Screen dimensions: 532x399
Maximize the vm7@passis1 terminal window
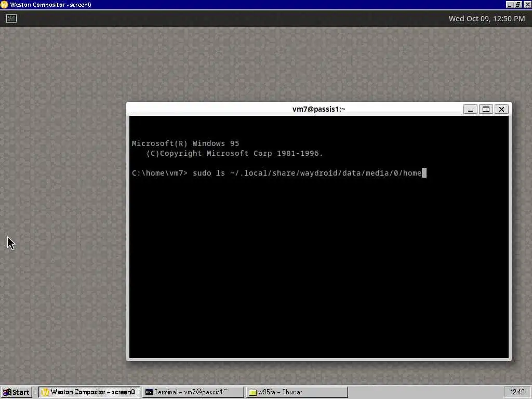486,109
